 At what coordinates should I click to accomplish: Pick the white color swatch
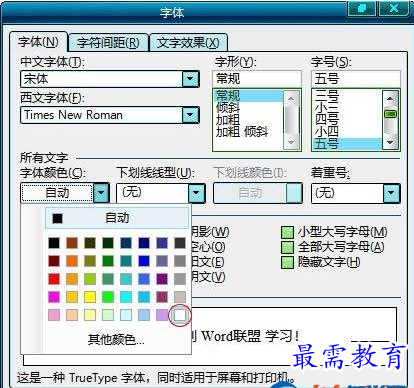click(x=180, y=315)
